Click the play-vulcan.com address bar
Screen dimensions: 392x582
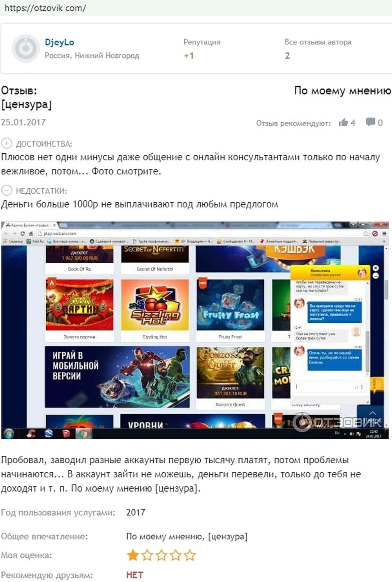(200, 233)
